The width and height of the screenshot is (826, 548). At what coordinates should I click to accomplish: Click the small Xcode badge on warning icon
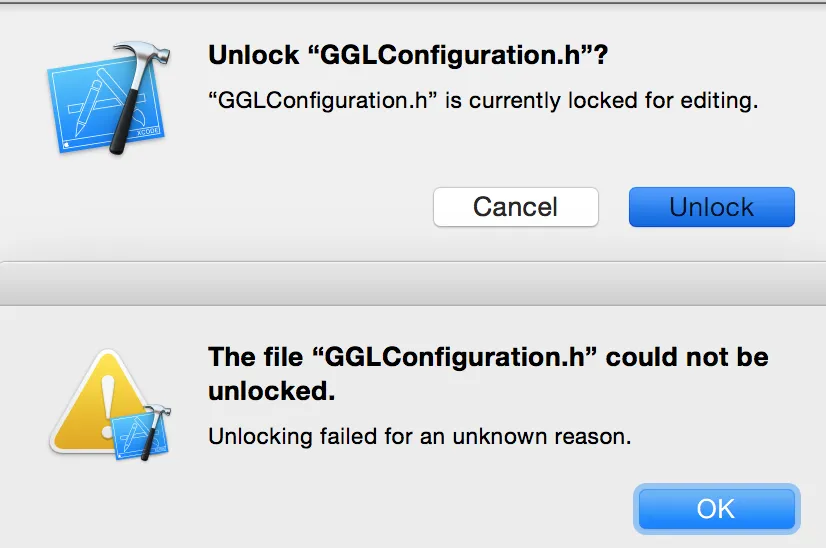point(140,431)
